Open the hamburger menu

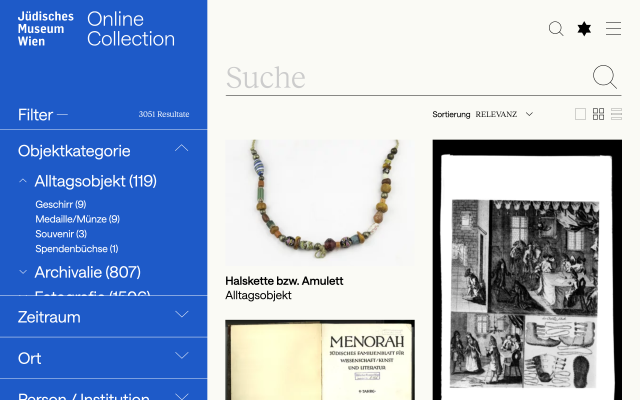point(613,29)
